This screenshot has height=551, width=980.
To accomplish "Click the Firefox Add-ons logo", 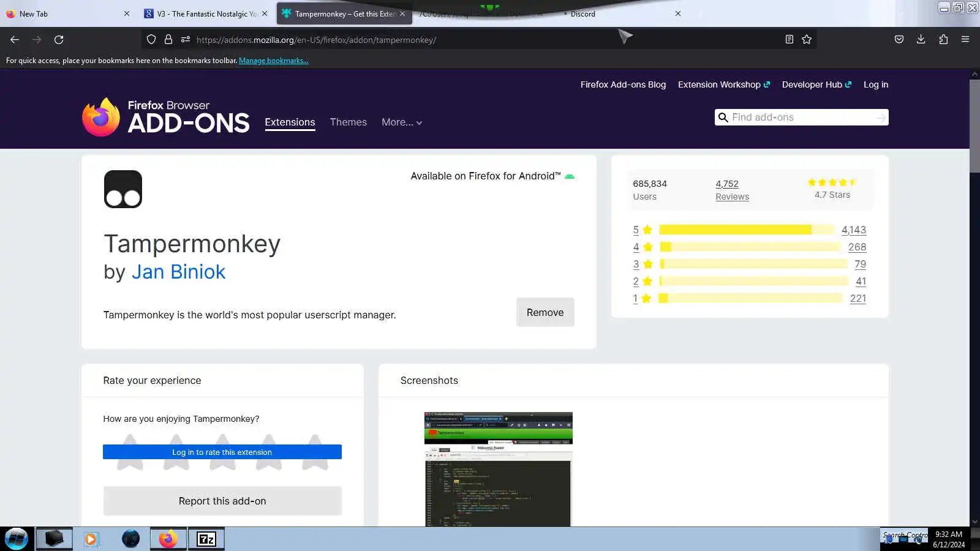I will point(165,117).
